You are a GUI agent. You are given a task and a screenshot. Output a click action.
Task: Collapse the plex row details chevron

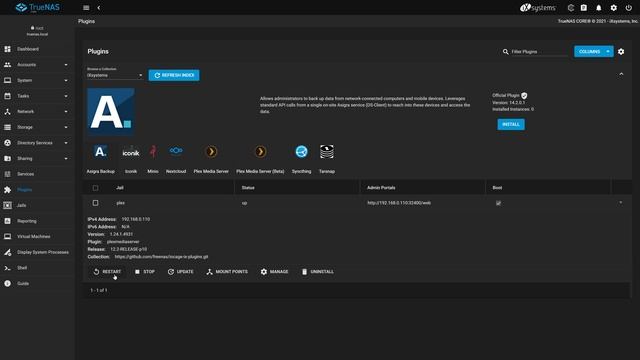click(621, 202)
